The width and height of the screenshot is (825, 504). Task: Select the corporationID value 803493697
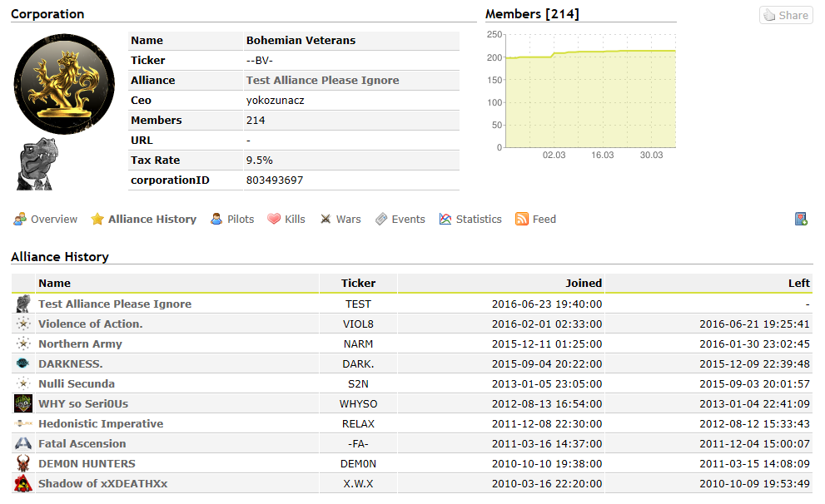(275, 180)
